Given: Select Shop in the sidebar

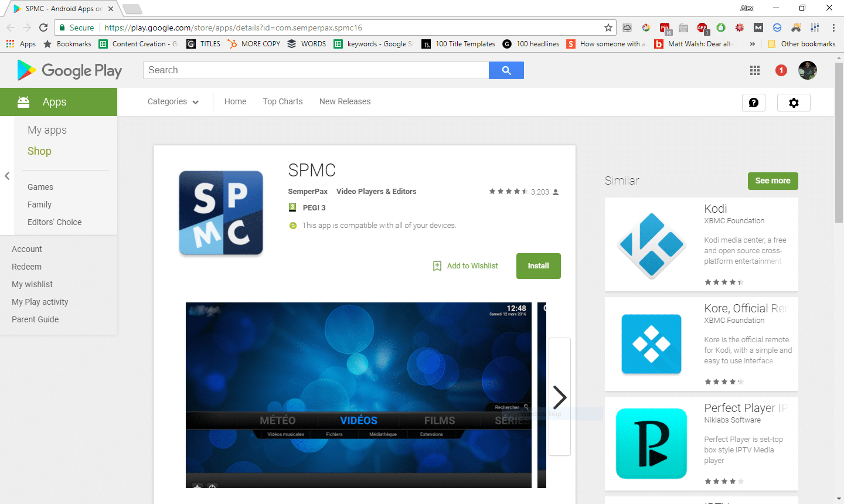Looking at the screenshot, I should pyautogui.click(x=39, y=151).
